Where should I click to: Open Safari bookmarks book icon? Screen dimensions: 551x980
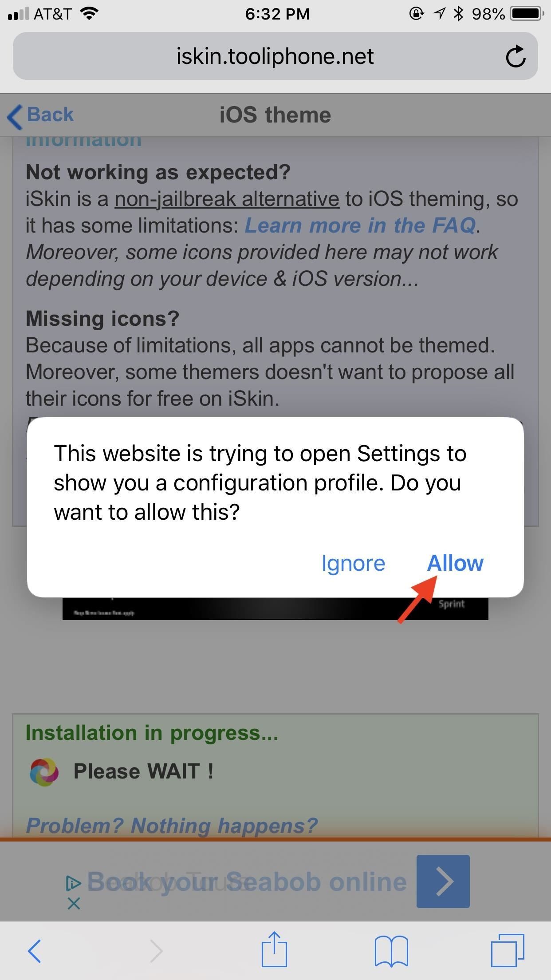391,950
